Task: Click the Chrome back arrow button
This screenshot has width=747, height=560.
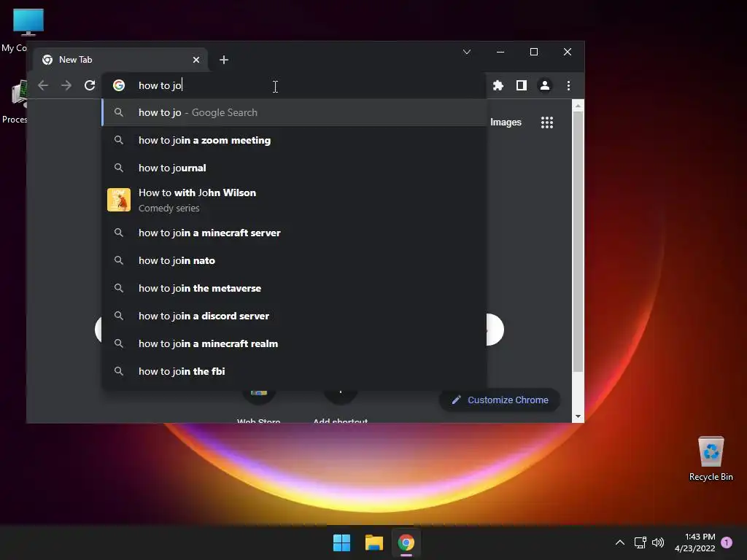Action: pyautogui.click(x=43, y=85)
